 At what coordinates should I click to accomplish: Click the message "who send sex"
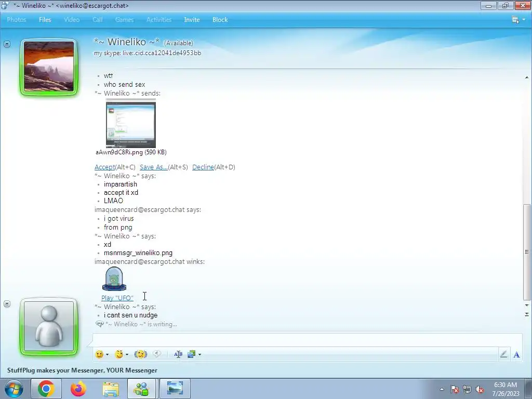125,85
